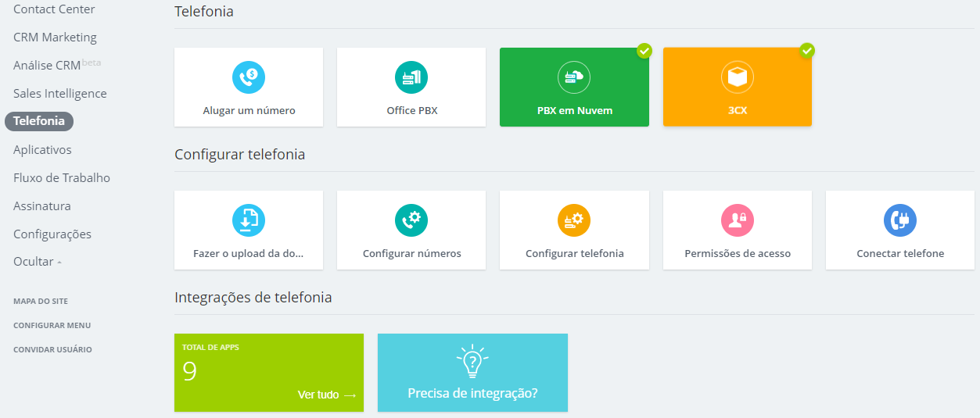Open Fluxo de Trabalho in sidebar
Image resolution: width=980 pixels, height=418 pixels.
[62, 177]
